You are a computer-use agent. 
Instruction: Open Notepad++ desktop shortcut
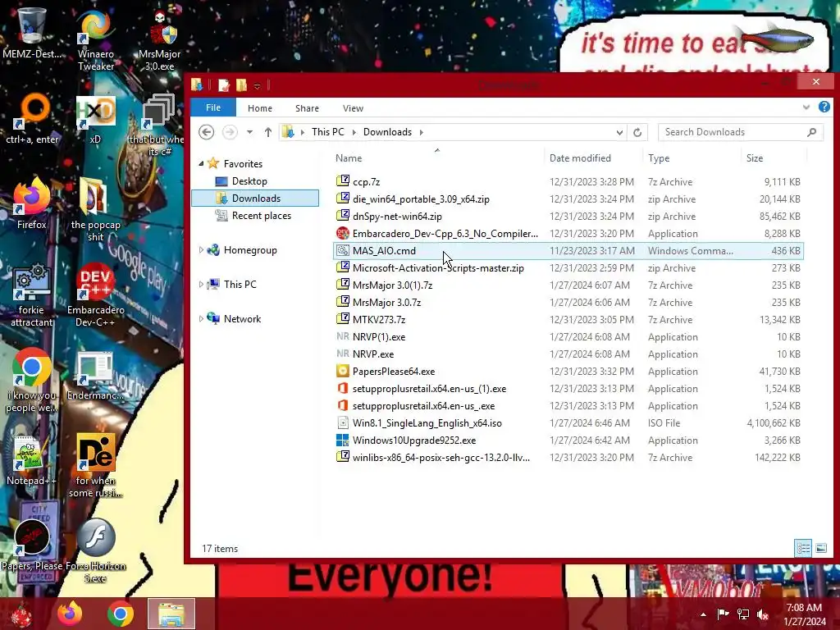tap(31, 459)
